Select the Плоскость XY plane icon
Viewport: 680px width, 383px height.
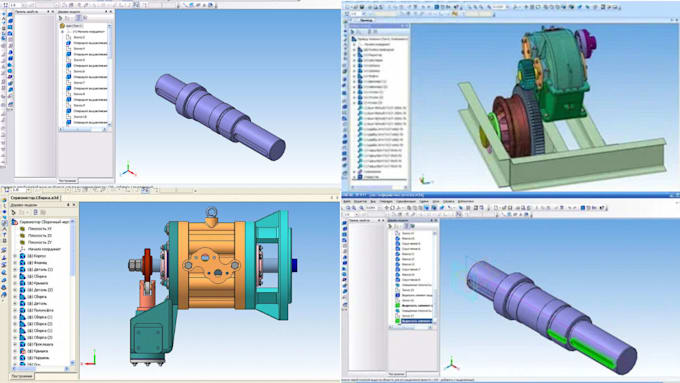pyautogui.click(x=22, y=229)
